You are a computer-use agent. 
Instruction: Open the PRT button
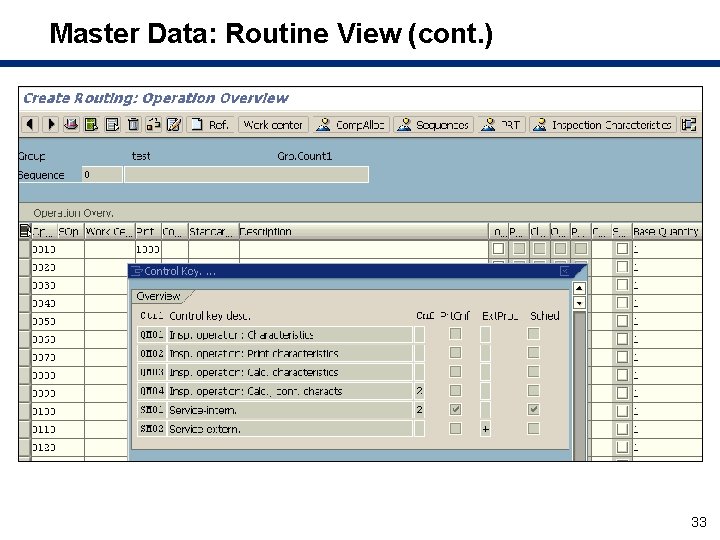coord(501,125)
